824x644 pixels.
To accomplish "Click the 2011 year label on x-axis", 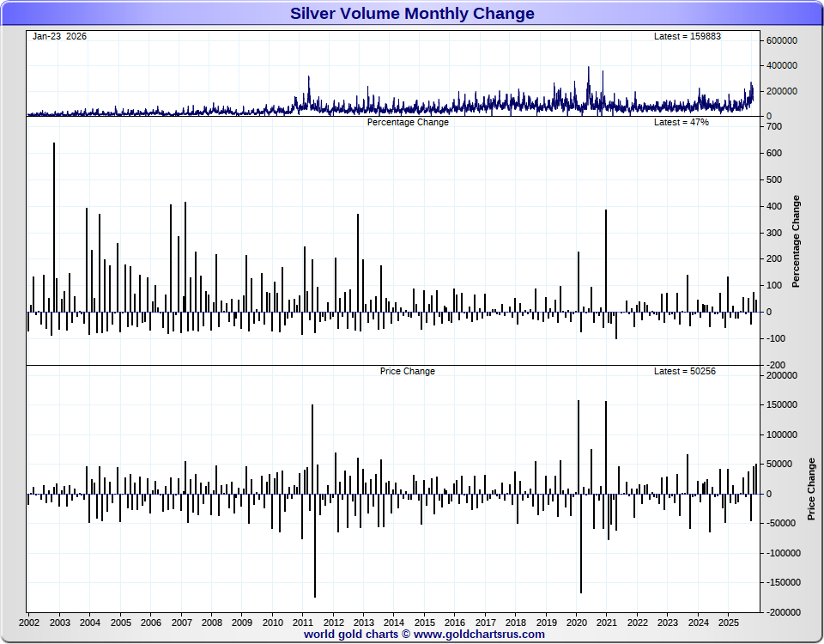I will click(303, 623).
